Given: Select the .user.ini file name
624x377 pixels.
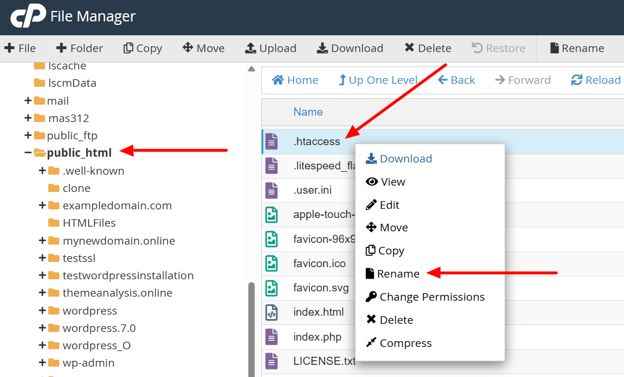Looking at the screenshot, I should [312, 190].
